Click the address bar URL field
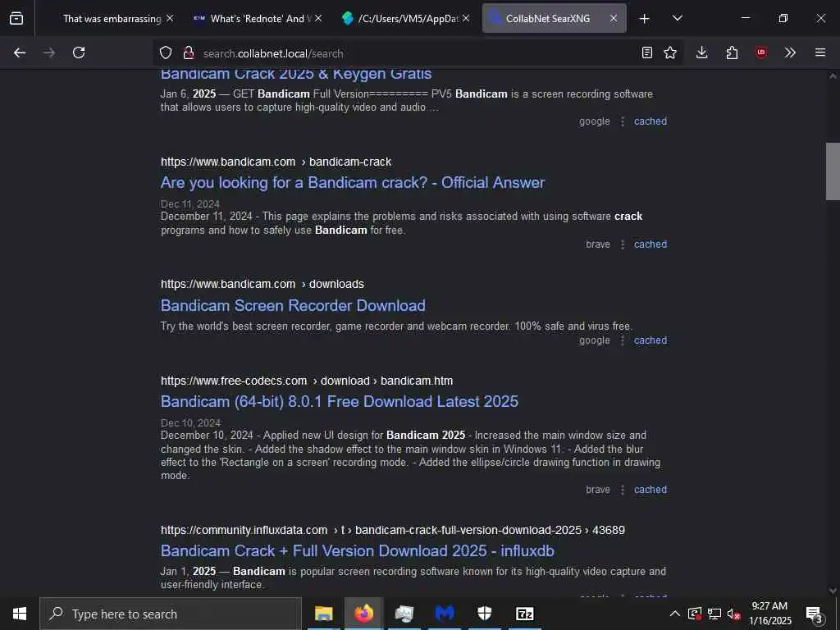The width and height of the screenshot is (840, 630). (x=418, y=53)
